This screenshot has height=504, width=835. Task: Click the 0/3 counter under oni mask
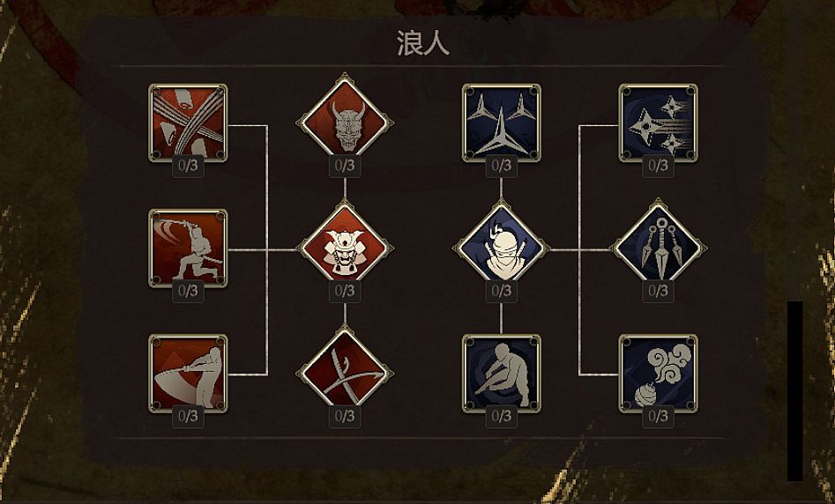tap(345, 166)
